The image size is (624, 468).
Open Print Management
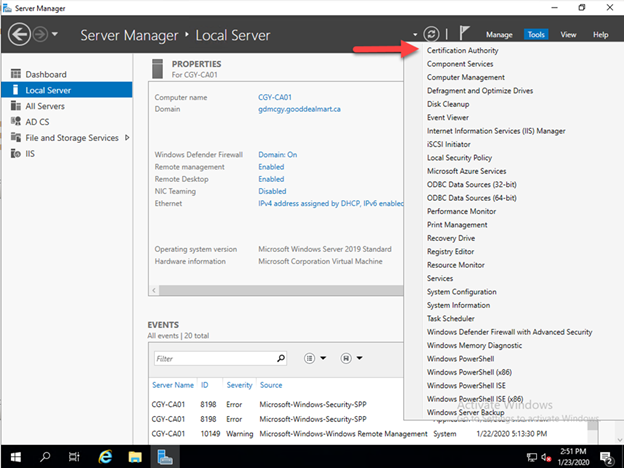point(457,225)
